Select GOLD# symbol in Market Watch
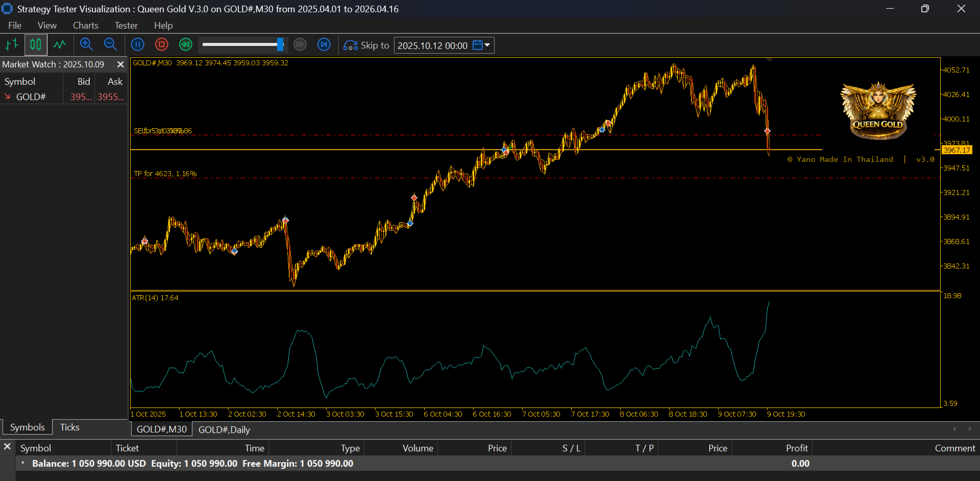980x481 pixels. pyautogui.click(x=31, y=97)
